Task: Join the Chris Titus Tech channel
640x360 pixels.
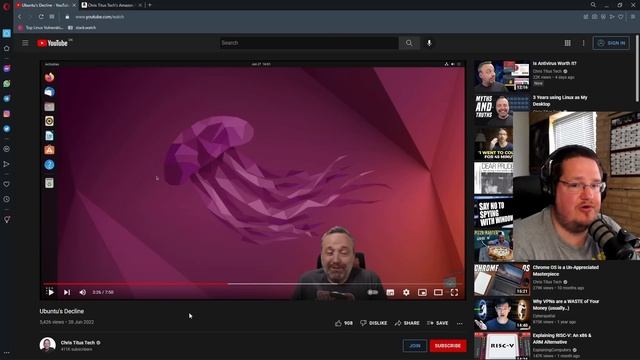Action: pyautogui.click(x=415, y=346)
